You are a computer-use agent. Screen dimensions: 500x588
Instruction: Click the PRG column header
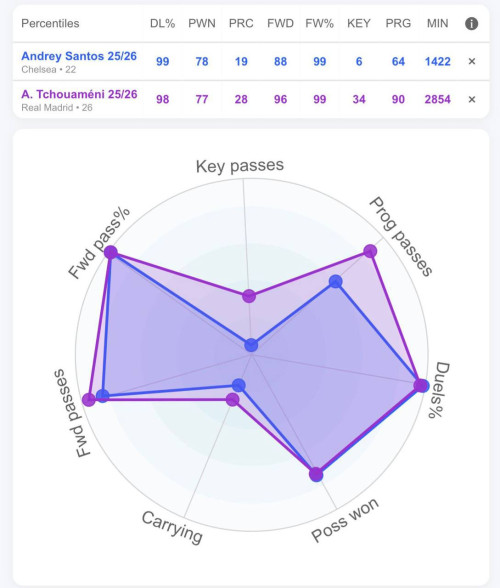[398, 23]
